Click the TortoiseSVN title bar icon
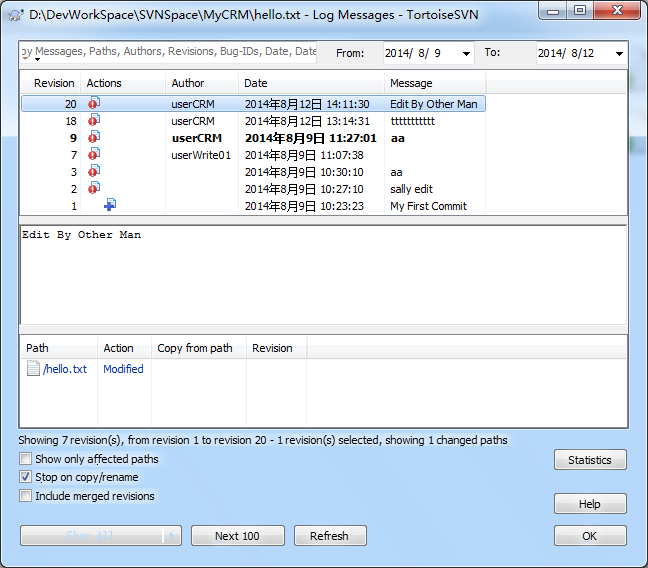 click(16, 15)
